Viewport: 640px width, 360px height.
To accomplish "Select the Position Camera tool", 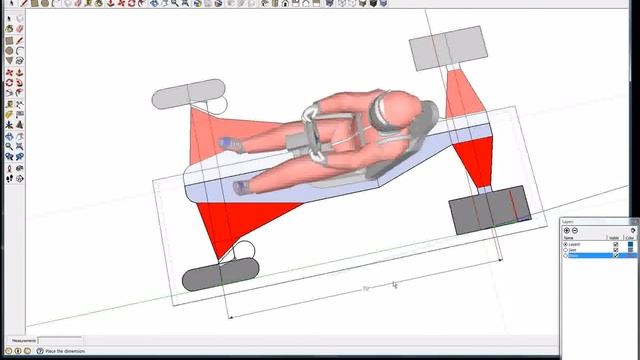I will tap(9, 169).
